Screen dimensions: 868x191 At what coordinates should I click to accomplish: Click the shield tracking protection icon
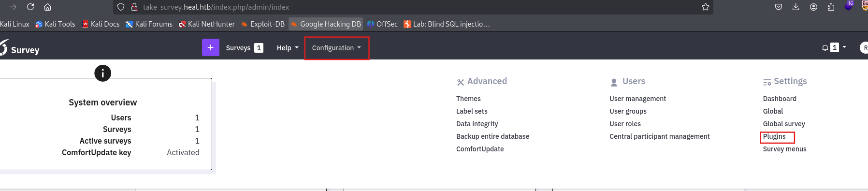pos(121,7)
